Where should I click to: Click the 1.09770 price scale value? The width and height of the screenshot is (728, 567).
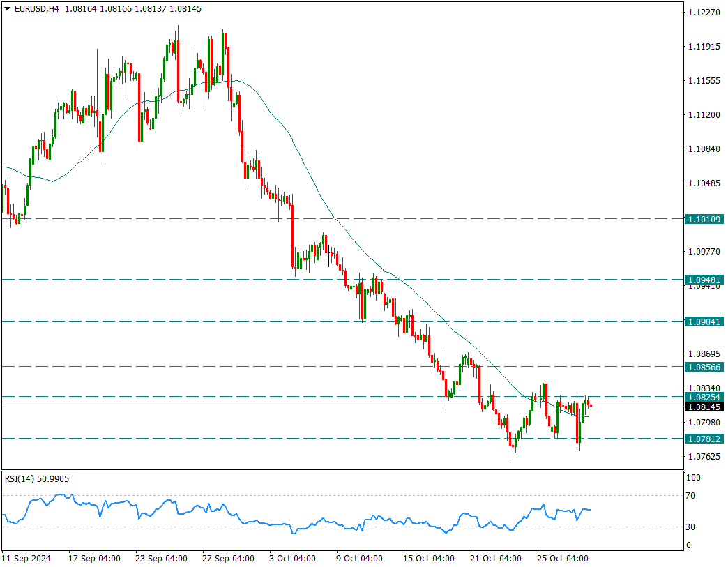pyautogui.click(x=704, y=252)
